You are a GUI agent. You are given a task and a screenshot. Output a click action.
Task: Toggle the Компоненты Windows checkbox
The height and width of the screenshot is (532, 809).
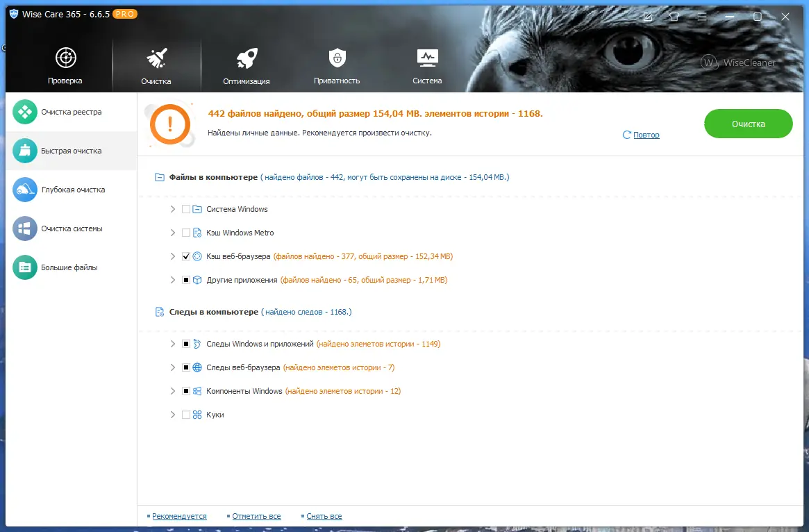(186, 391)
